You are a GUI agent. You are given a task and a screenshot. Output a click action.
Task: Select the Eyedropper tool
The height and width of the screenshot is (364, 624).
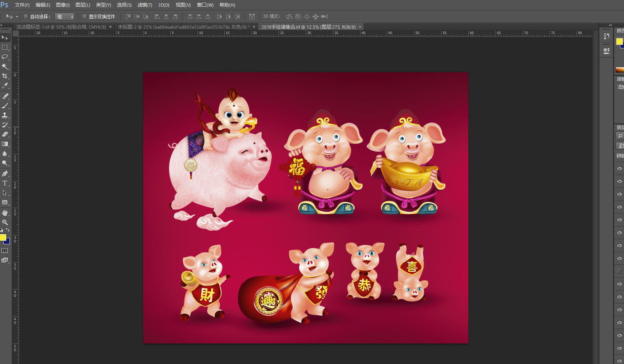click(5, 85)
